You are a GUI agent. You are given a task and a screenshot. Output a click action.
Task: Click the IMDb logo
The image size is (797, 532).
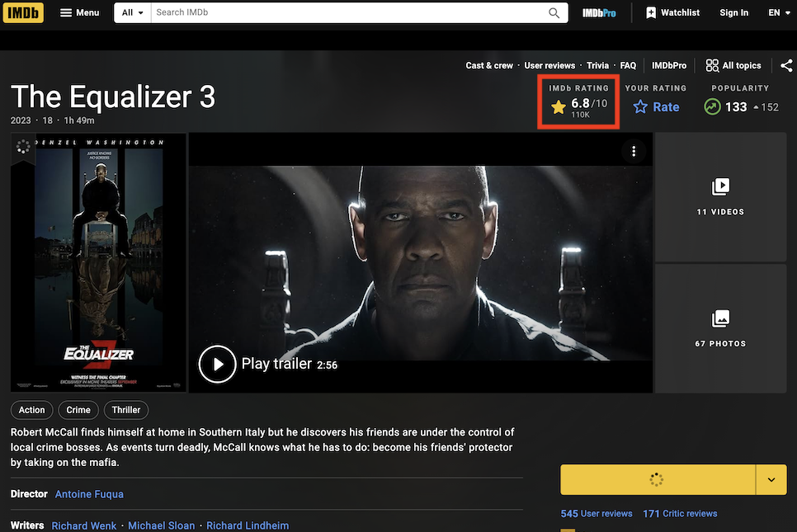point(23,12)
